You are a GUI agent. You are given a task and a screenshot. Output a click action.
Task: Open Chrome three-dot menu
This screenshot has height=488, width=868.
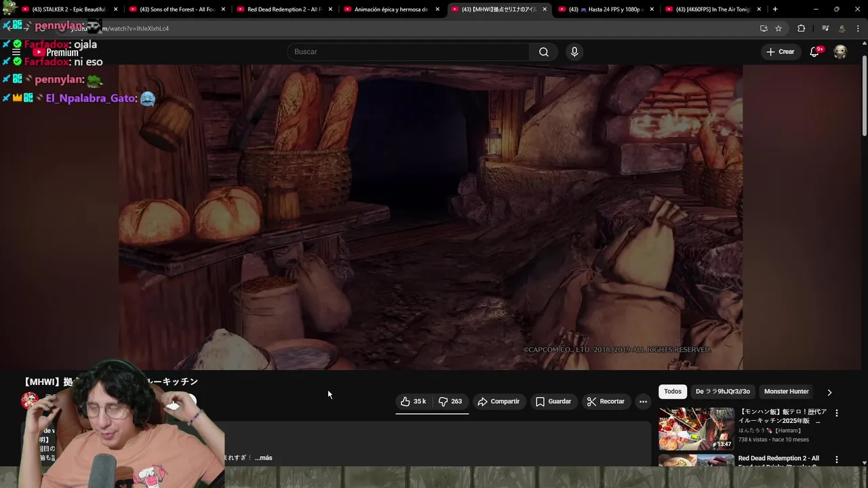coord(858,28)
